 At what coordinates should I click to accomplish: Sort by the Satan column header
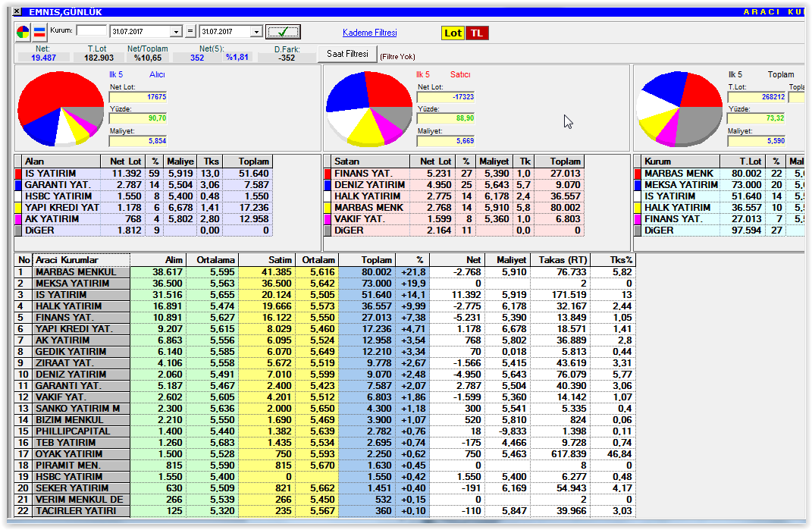click(x=371, y=162)
